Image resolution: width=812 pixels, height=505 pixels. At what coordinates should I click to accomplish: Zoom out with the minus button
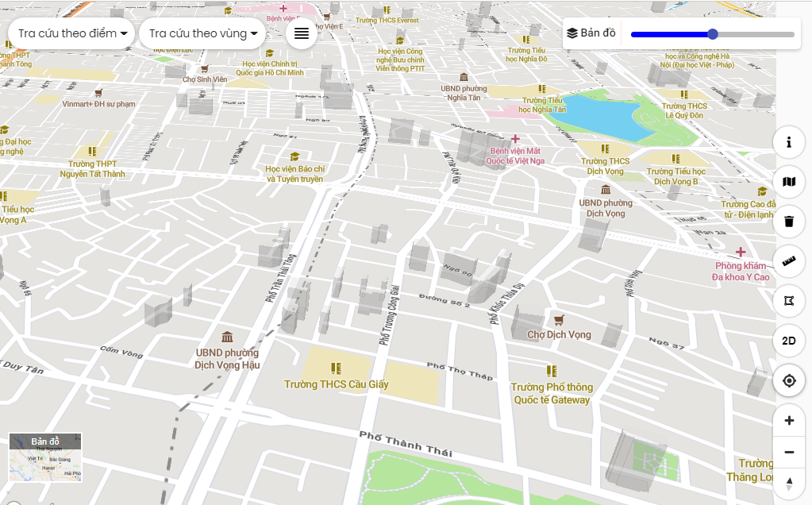pos(789,452)
